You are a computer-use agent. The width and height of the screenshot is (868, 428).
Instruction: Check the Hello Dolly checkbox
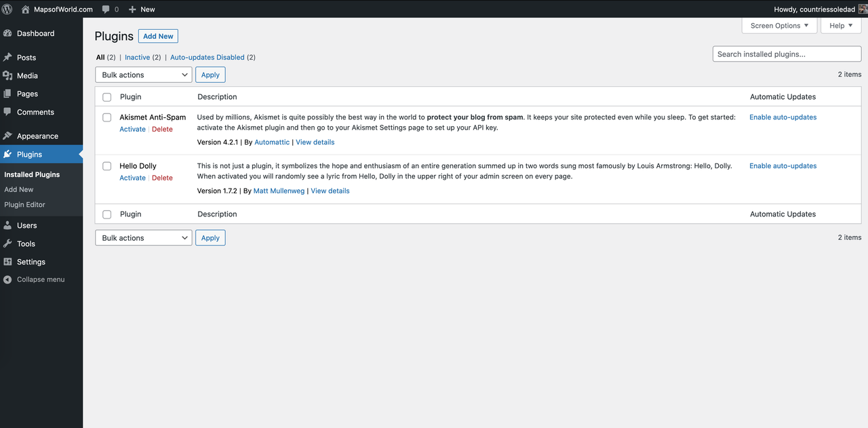pos(107,166)
